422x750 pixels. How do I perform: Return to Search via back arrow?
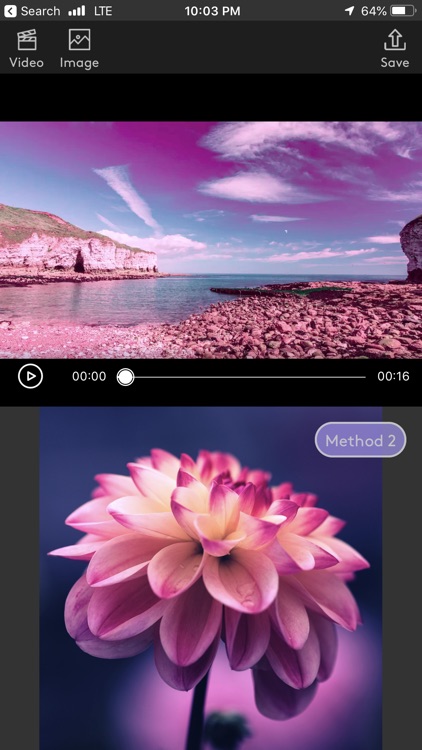pos(10,11)
